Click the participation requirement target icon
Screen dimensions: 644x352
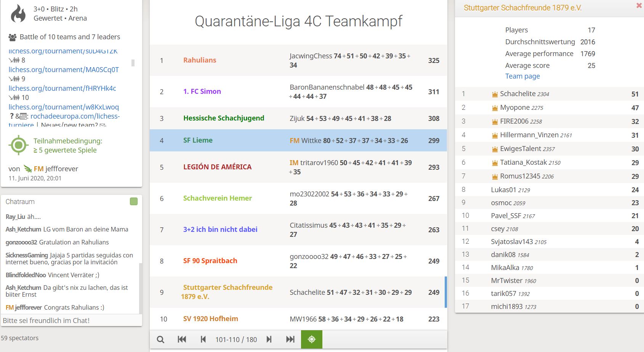pyautogui.click(x=19, y=145)
